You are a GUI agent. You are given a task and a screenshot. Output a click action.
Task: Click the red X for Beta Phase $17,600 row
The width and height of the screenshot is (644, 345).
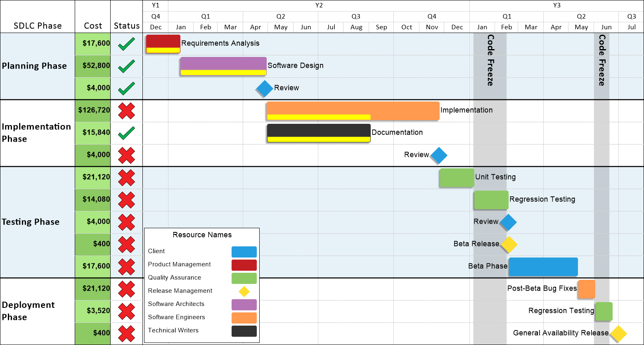pos(126,267)
